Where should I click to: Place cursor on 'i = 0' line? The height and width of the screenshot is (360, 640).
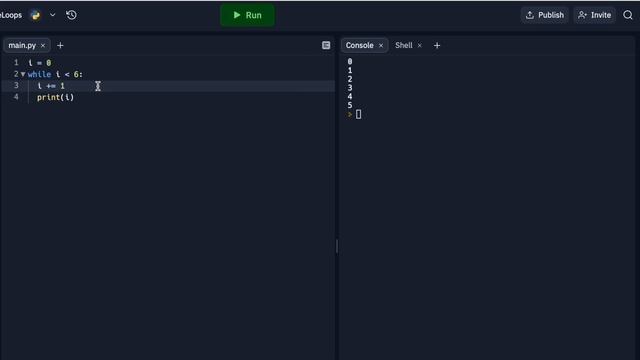click(40, 63)
